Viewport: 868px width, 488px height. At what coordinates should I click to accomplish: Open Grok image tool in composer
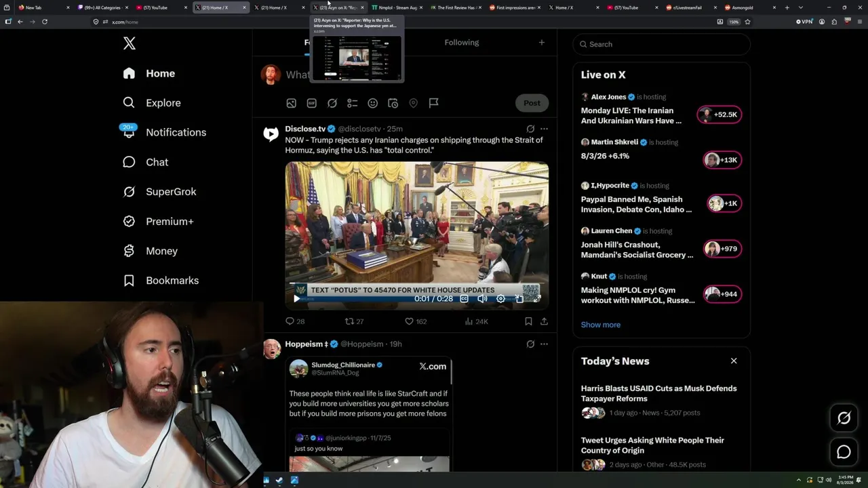pyautogui.click(x=332, y=103)
